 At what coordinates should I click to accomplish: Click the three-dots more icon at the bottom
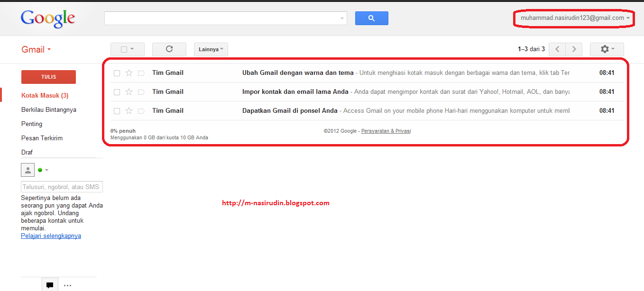67,285
